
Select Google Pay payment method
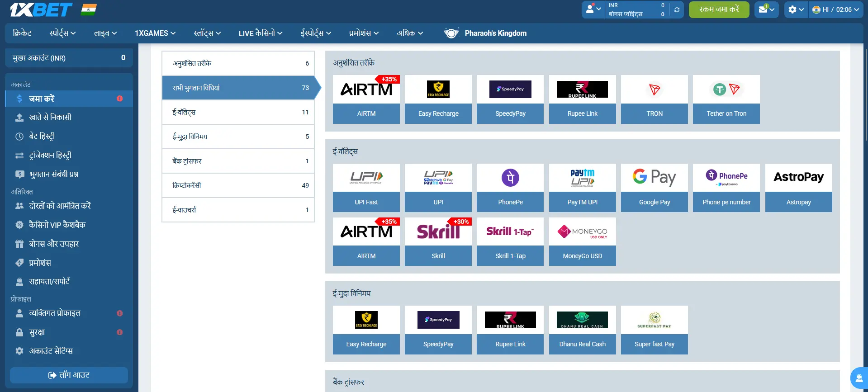coord(655,188)
